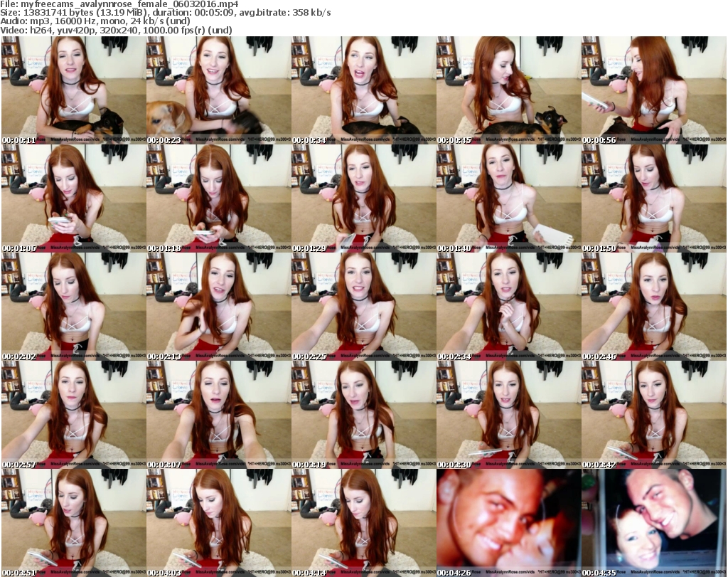728x577 pixels.
Task: Select the thumbnail timestamped 00:02:34
Action: tap(509, 307)
